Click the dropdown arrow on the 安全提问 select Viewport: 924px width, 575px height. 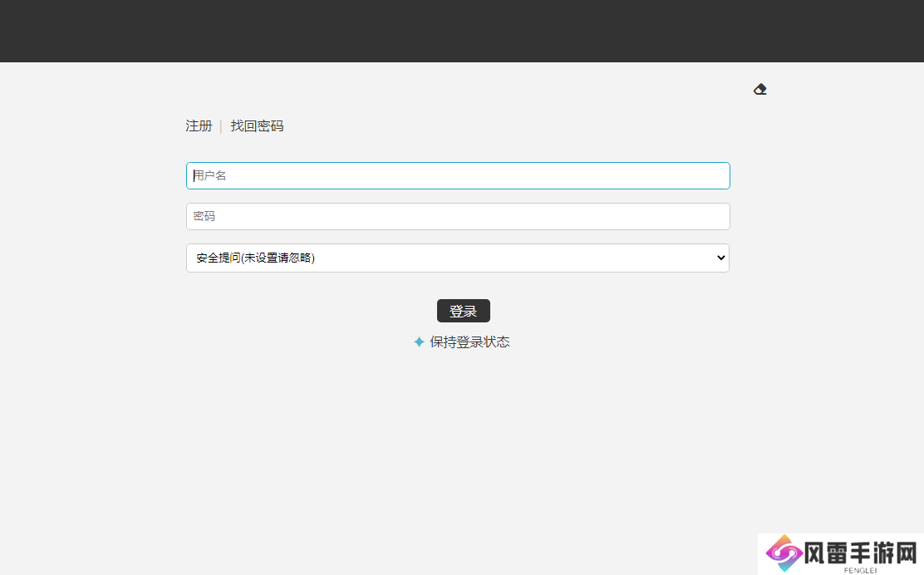click(720, 258)
